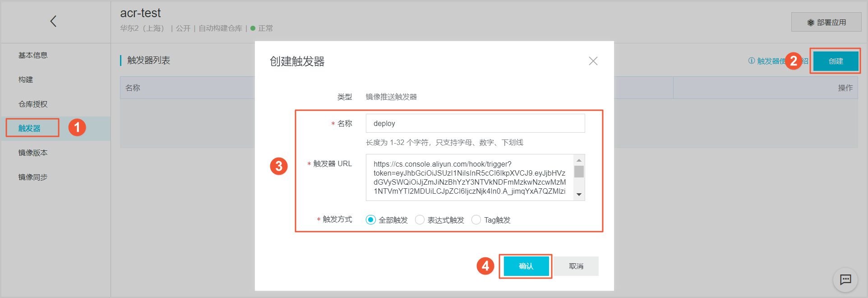
Task: Go back using the left chevron arrow
Action: (x=53, y=21)
